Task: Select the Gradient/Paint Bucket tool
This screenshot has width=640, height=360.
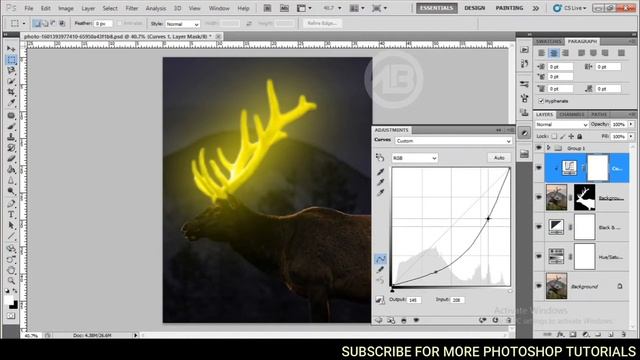Action: coord(11,169)
